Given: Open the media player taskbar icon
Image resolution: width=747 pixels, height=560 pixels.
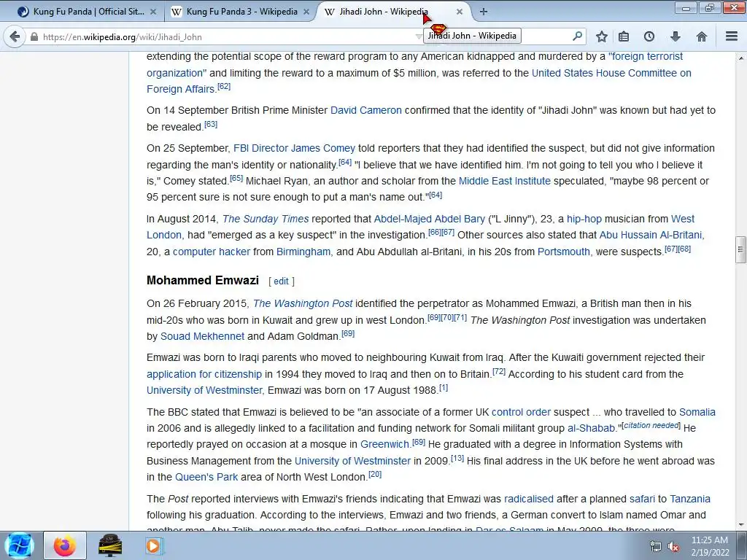Looking at the screenshot, I should coord(153,545).
